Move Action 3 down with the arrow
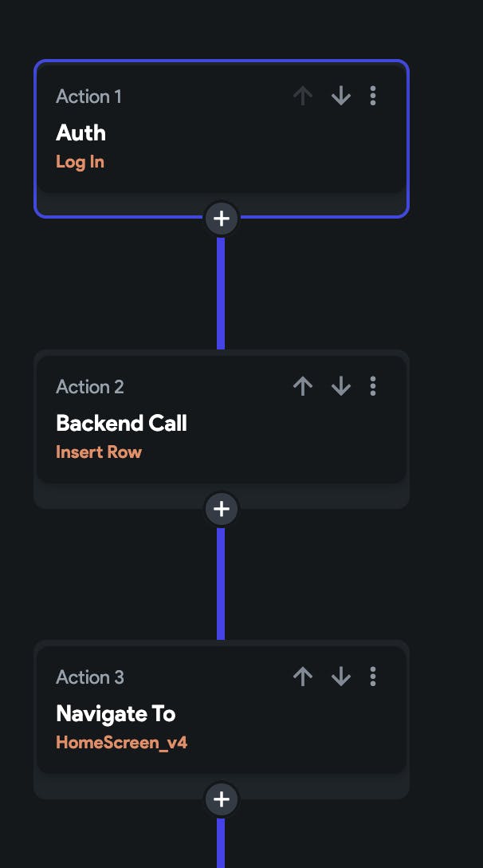483x868 pixels. [341, 677]
